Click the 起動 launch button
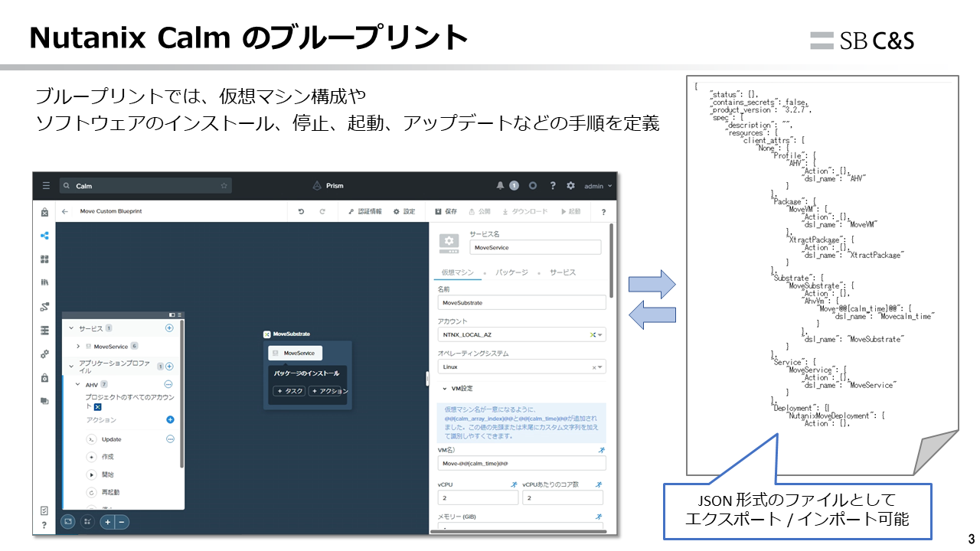 pyautogui.click(x=571, y=211)
